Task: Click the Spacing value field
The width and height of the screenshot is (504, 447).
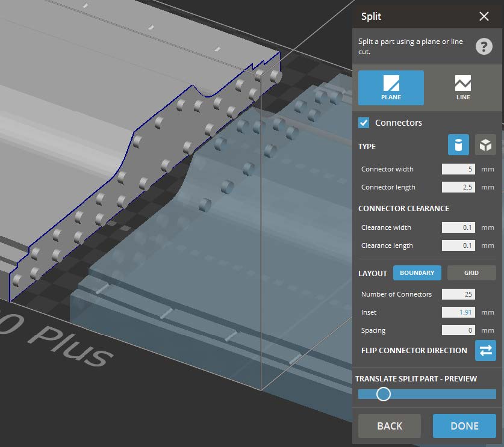Action: click(458, 330)
